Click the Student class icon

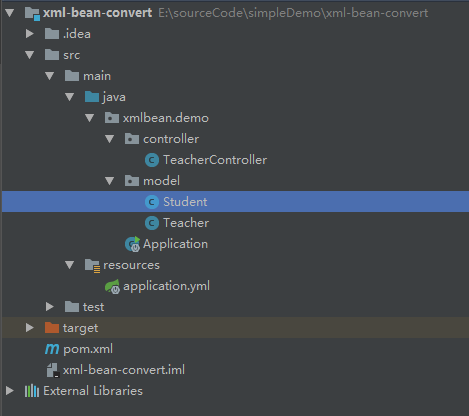(152, 202)
